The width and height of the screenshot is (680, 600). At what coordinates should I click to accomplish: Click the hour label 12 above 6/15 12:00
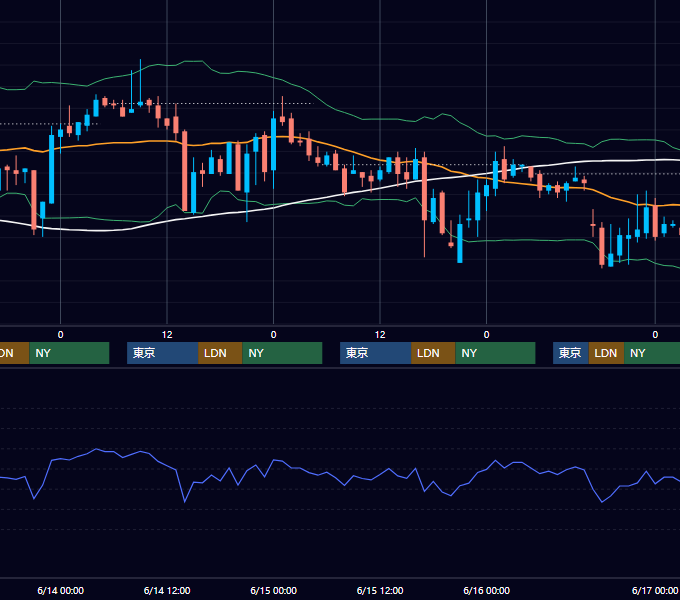pos(380,335)
